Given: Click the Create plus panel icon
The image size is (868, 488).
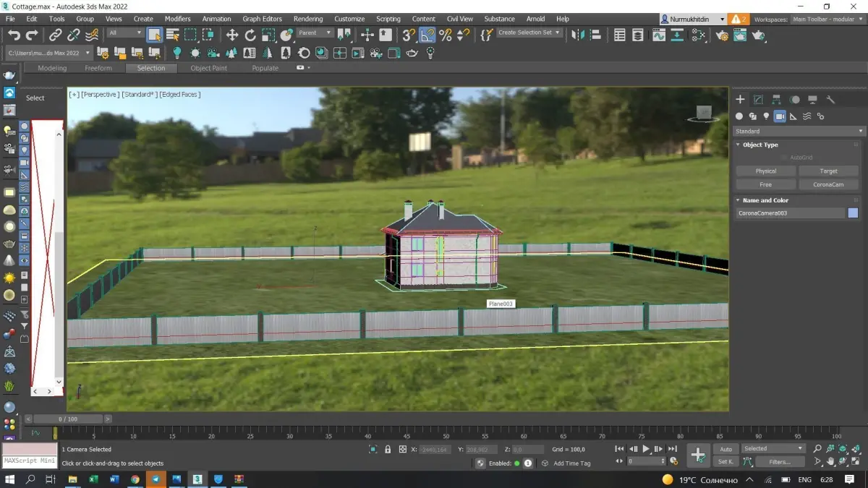Looking at the screenshot, I should pos(740,100).
